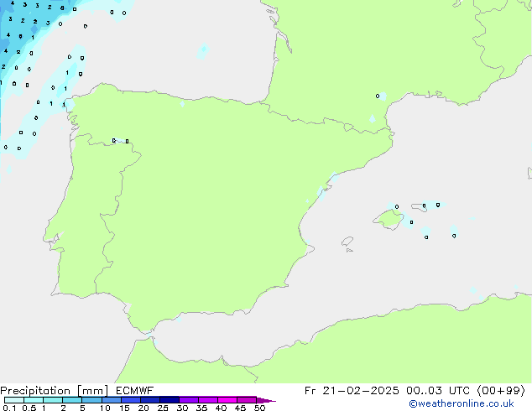Click the legend label '0.5'

(29, 408)
